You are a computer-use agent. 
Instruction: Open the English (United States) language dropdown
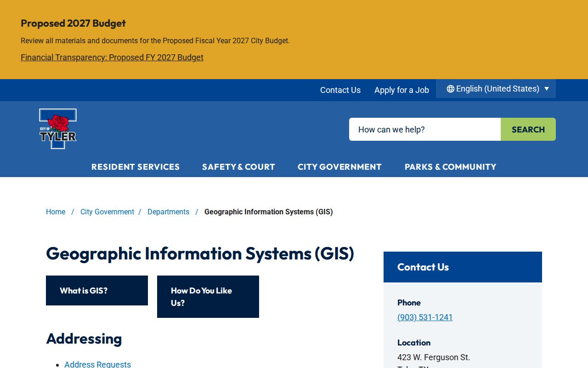click(496, 89)
